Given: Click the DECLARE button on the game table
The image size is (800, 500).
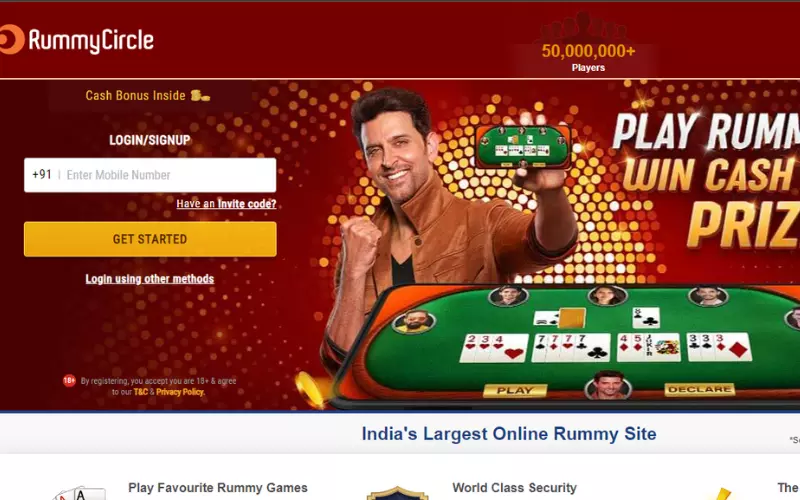Looking at the screenshot, I should click(x=699, y=389).
